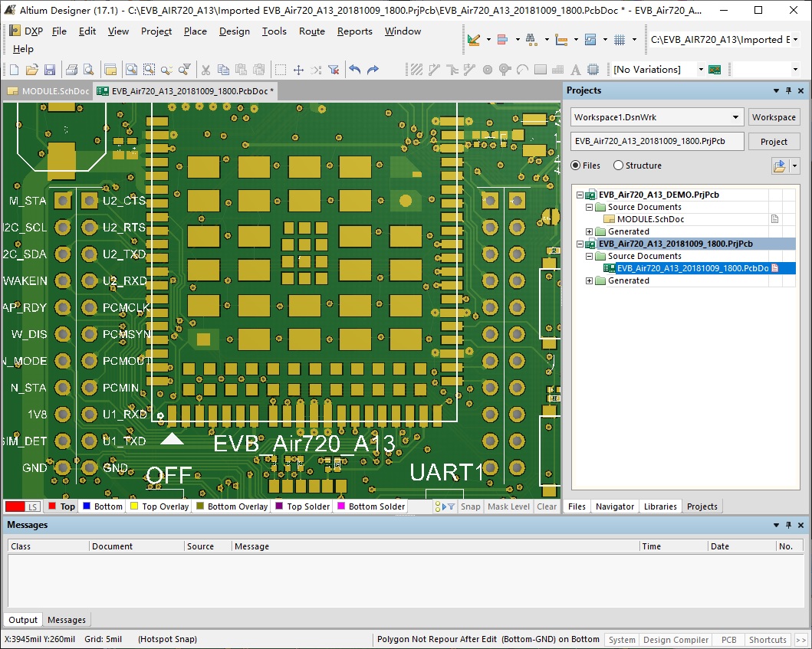
Task: Click the Clear button under the PCB view
Action: [x=547, y=506]
